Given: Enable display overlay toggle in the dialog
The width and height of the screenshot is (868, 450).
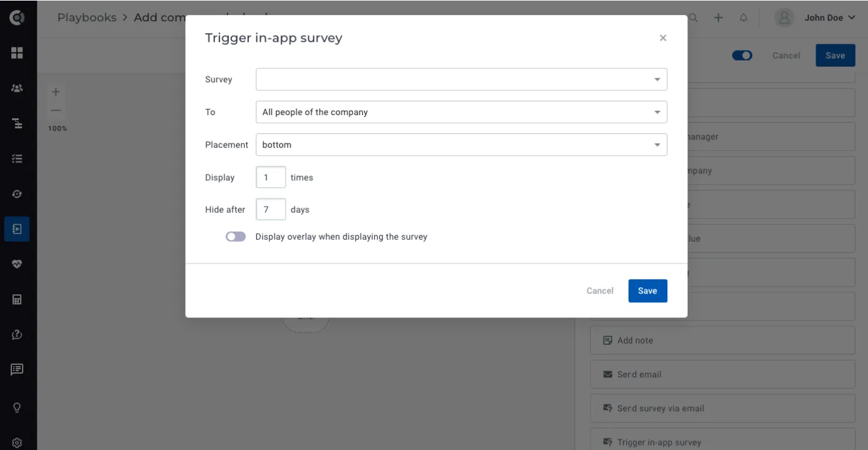Looking at the screenshot, I should [236, 237].
